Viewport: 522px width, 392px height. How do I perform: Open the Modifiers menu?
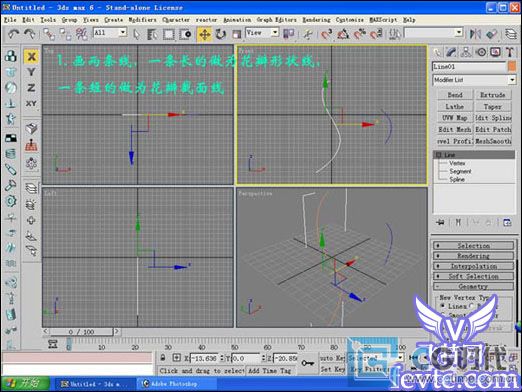142,20
